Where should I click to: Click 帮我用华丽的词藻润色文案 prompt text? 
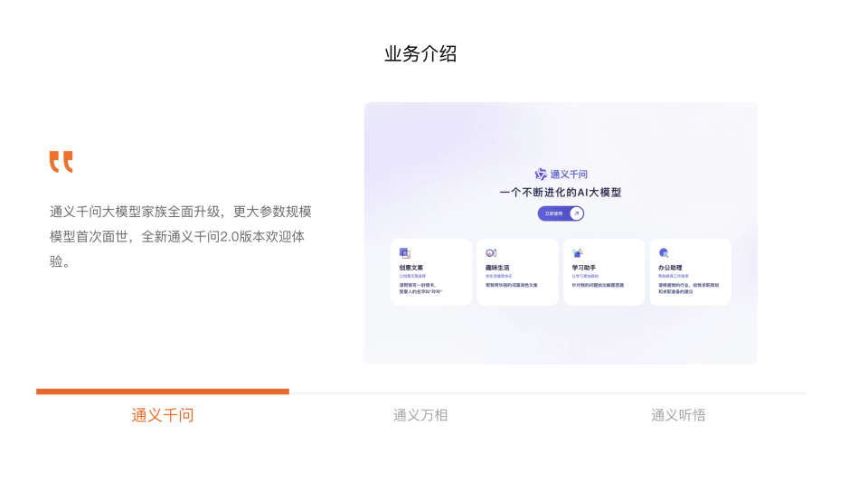pos(512,286)
